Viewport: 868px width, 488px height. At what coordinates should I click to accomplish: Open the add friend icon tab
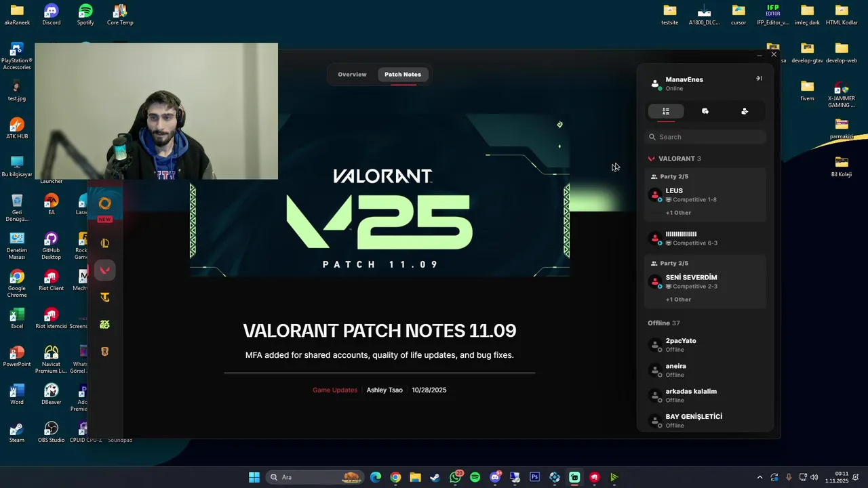click(x=745, y=111)
